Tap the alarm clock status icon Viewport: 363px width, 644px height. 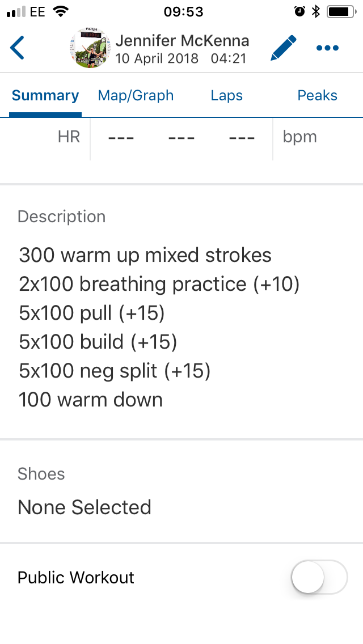299,11
